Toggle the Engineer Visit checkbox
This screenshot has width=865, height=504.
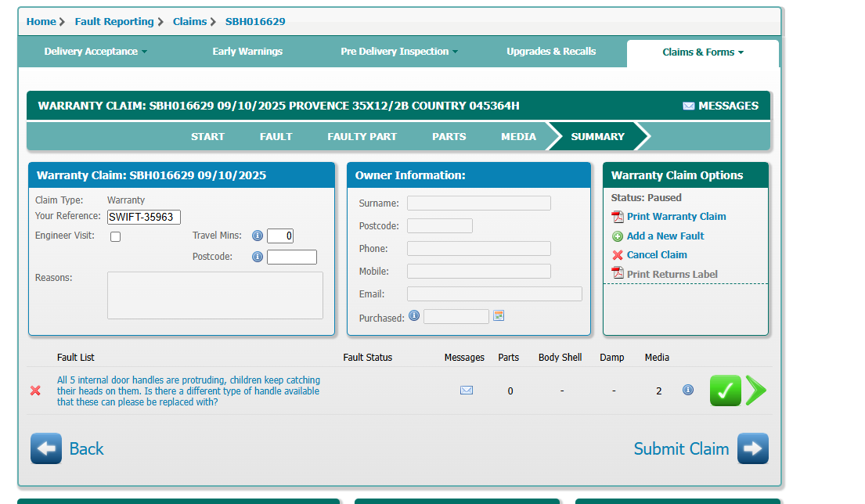coord(115,236)
